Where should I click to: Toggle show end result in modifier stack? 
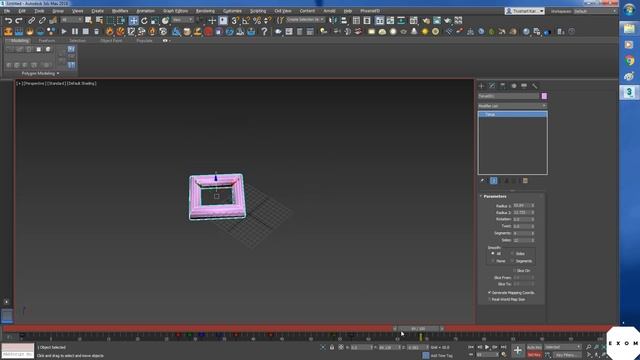[x=493, y=180]
